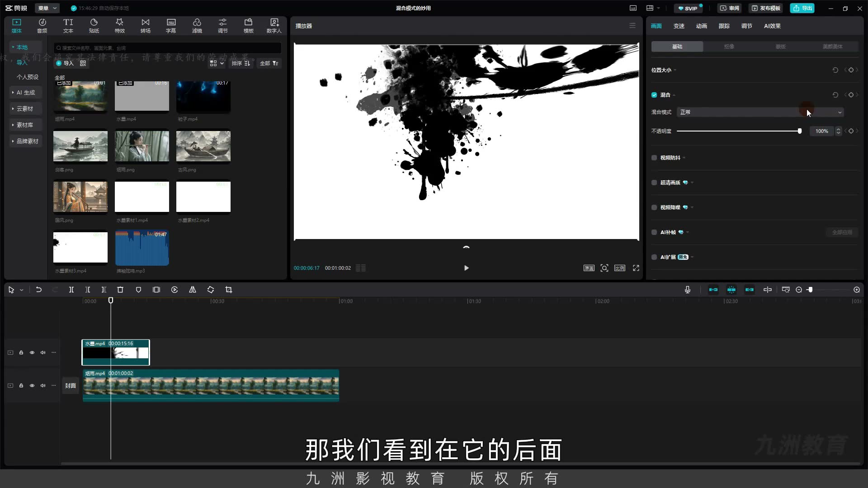
Task: Play the preview video
Action: (467, 268)
